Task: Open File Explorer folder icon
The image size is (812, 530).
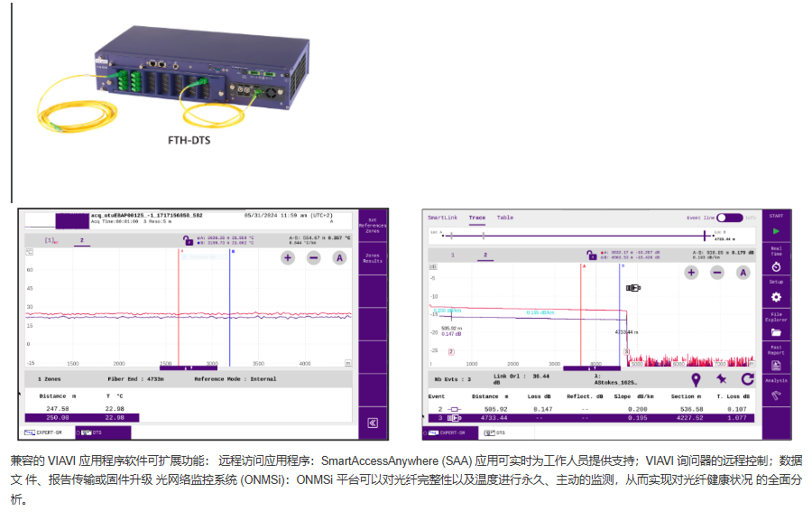Action: point(776,332)
